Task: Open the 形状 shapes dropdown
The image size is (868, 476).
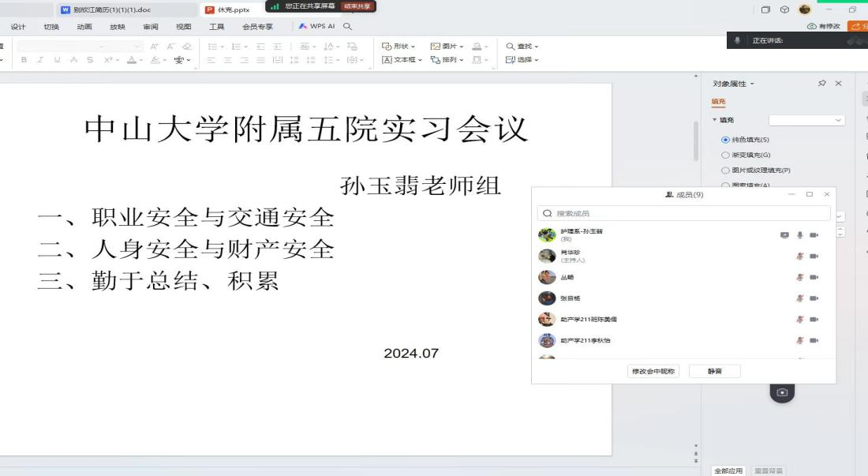Action: tap(399, 46)
